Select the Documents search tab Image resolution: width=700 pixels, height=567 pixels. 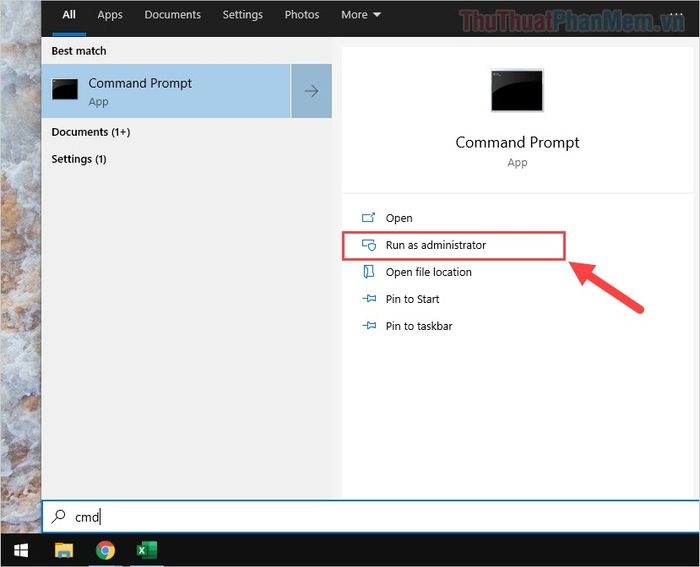click(x=172, y=15)
